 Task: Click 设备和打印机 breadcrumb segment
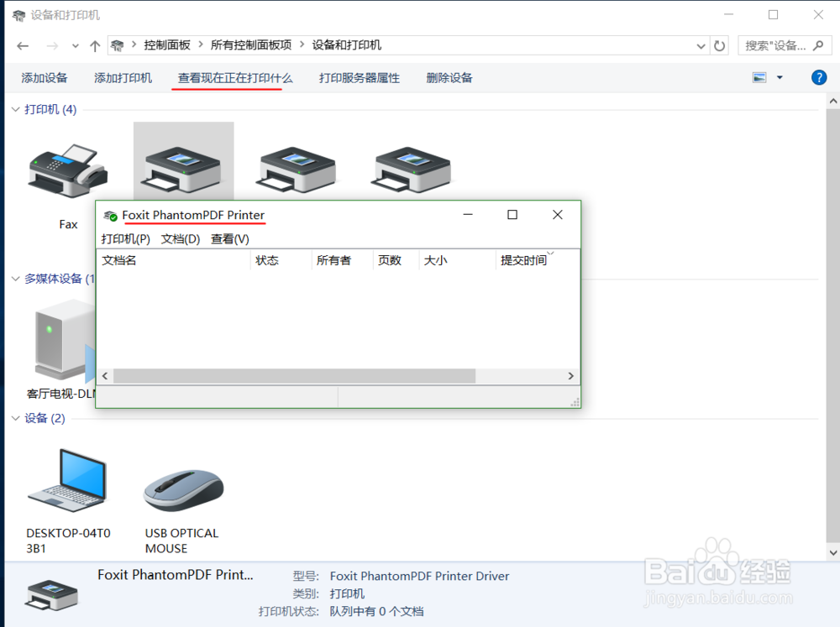coord(347,45)
